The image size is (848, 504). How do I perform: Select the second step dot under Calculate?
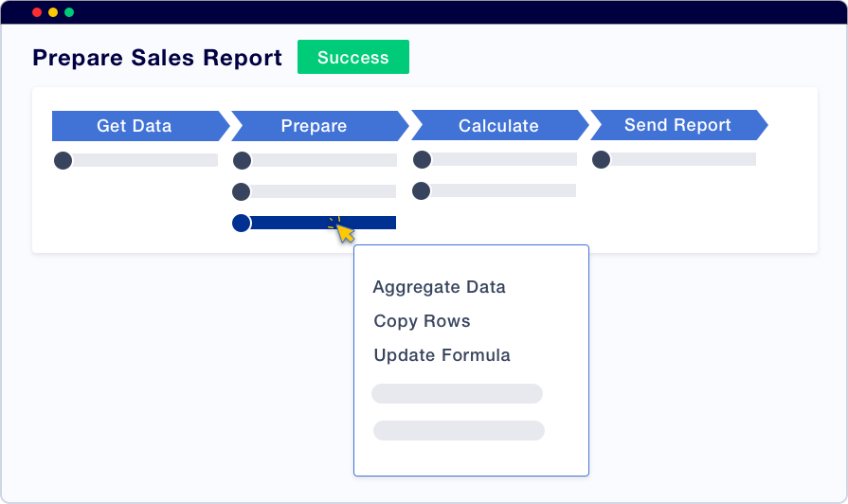tap(422, 190)
